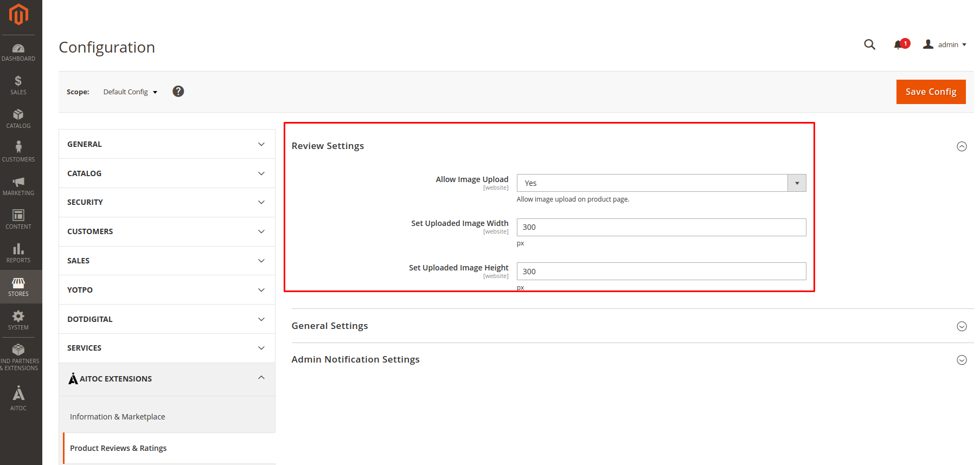Click the 'Allow image upload on product page.' note
980x465 pixels.
(573, 199)
